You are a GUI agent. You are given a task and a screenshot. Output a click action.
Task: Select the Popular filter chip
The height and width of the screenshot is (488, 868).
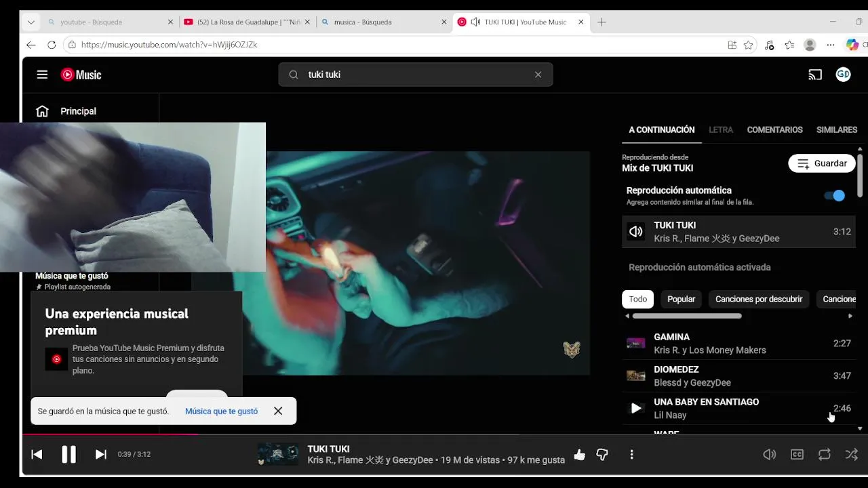(681, 299)
